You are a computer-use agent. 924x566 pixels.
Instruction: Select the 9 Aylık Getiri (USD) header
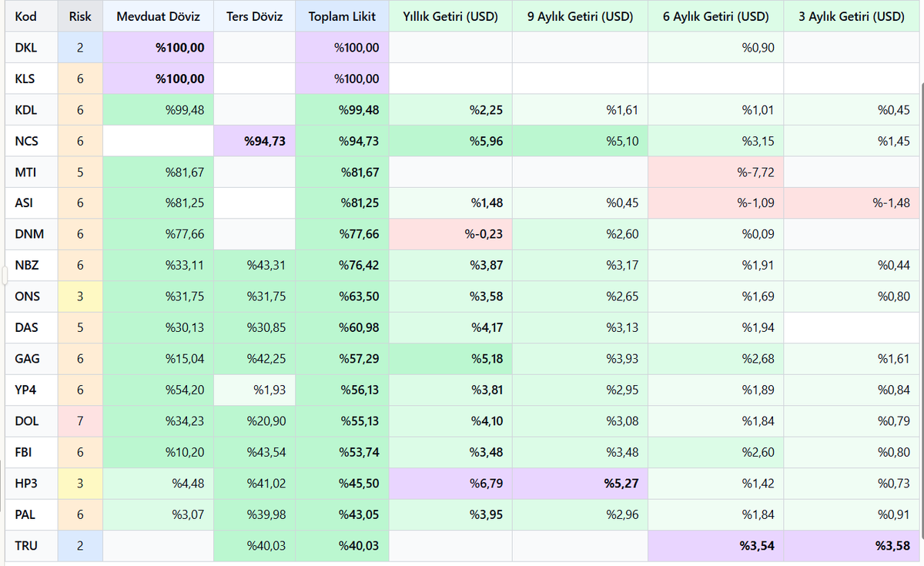pos(580,16)
